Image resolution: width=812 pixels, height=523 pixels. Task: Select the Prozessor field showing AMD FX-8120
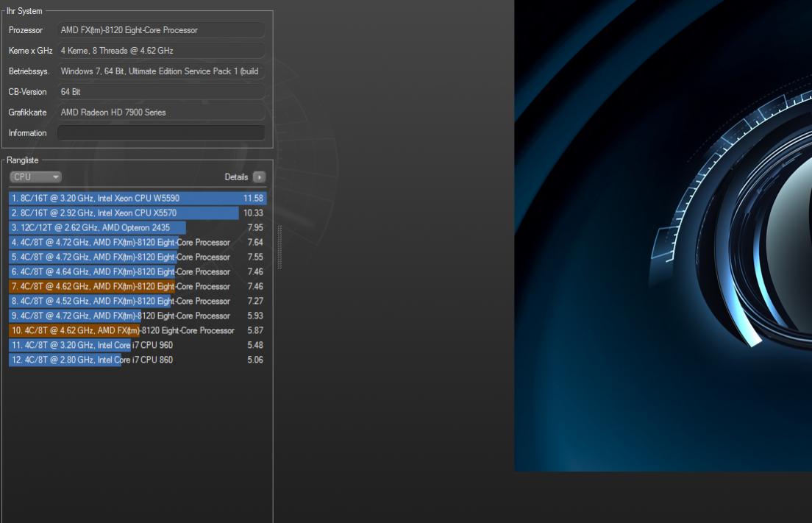161,30
